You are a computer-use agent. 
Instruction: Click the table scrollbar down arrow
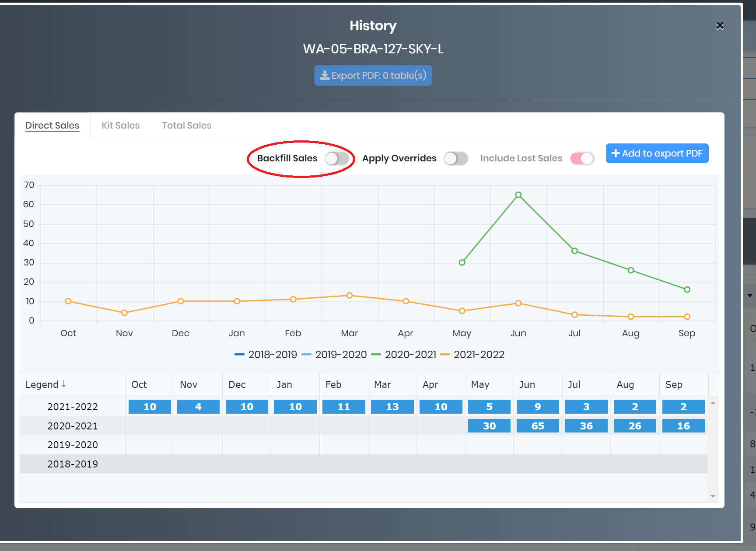pos(713,496)
